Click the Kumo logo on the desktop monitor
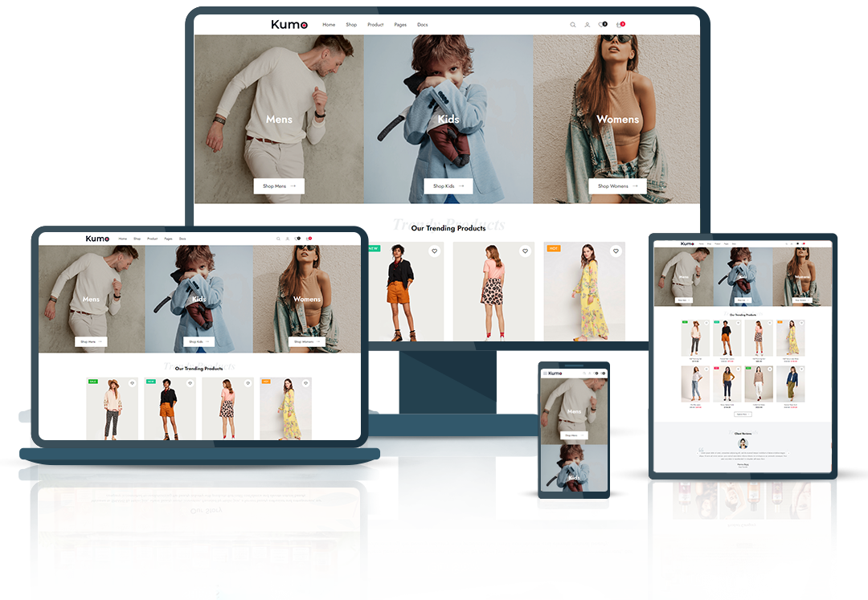 point(289,25)
